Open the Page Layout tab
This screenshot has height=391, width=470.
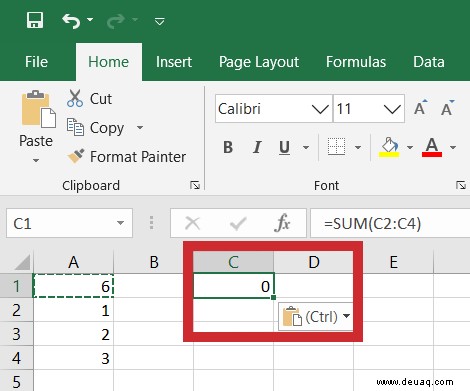pyautogui.click(x=259, y=62)
